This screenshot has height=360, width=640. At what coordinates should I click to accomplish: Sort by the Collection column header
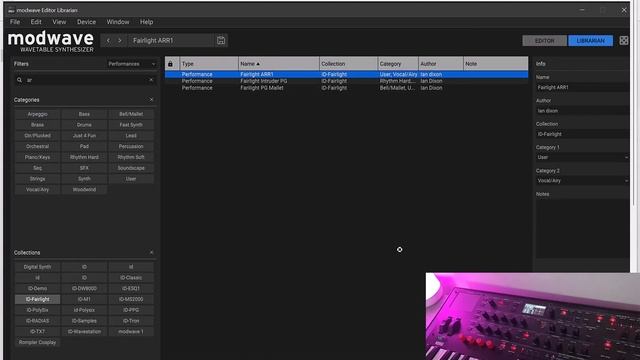348,64
